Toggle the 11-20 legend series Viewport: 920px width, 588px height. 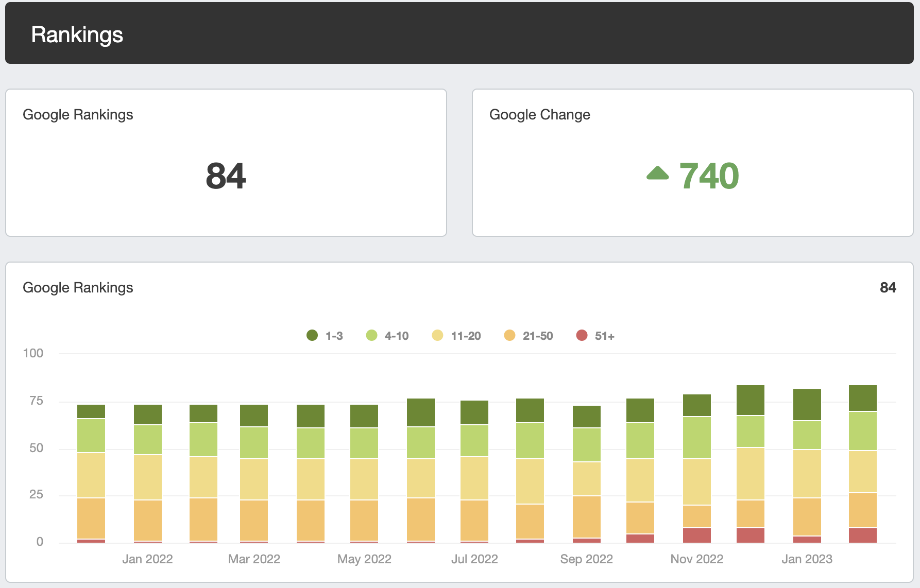456,336
